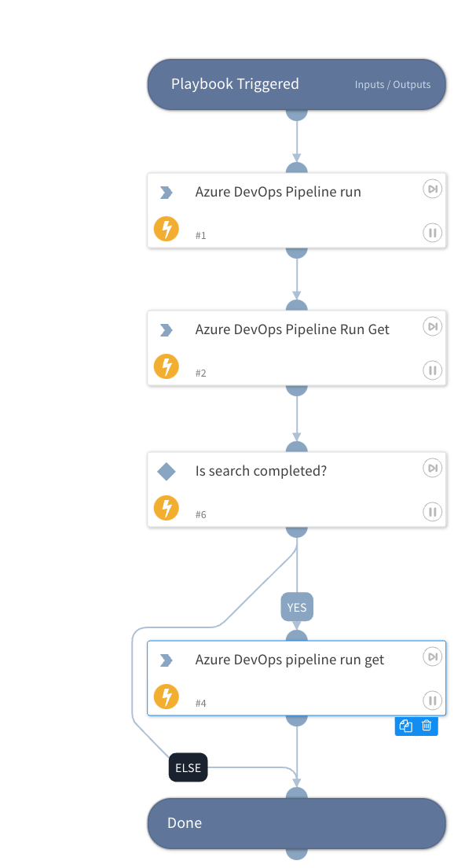Click the skip icon on Azure DevOps pipeline run get
Image resolution: width=454 pixels, height=868 pixels.
tap(432, 657)
